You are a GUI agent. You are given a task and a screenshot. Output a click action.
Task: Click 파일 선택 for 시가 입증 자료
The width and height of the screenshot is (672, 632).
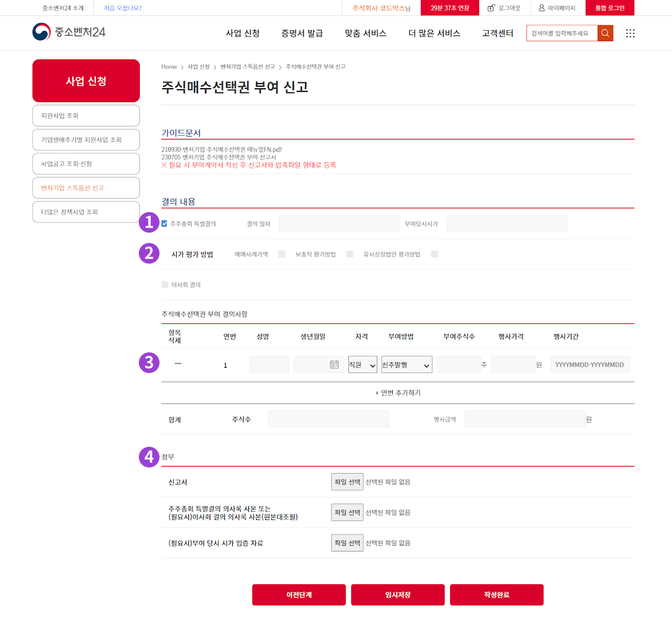click(347, 543)
